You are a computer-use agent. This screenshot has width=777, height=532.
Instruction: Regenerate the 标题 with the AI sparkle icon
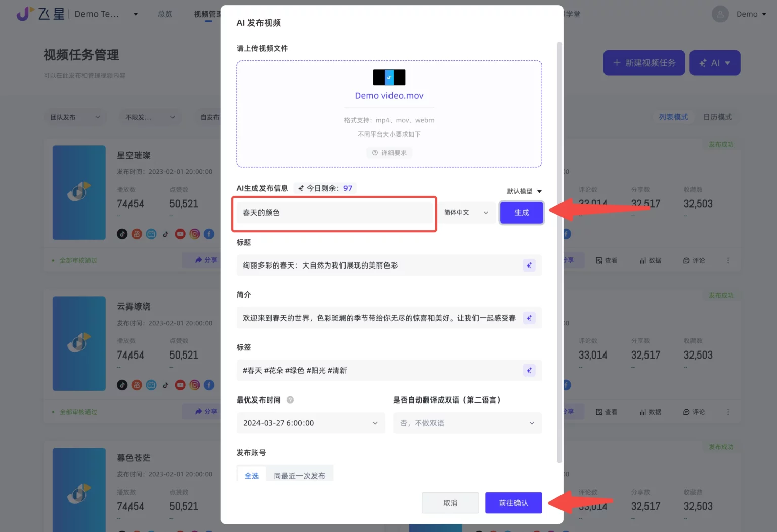529,265
